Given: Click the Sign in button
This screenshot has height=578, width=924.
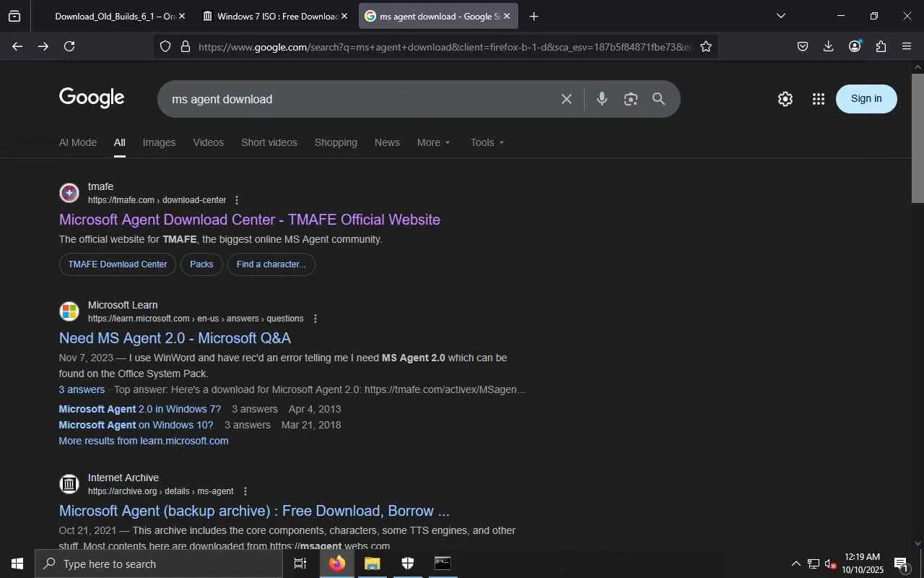Looking at the screenshot, I should [866, 99].
